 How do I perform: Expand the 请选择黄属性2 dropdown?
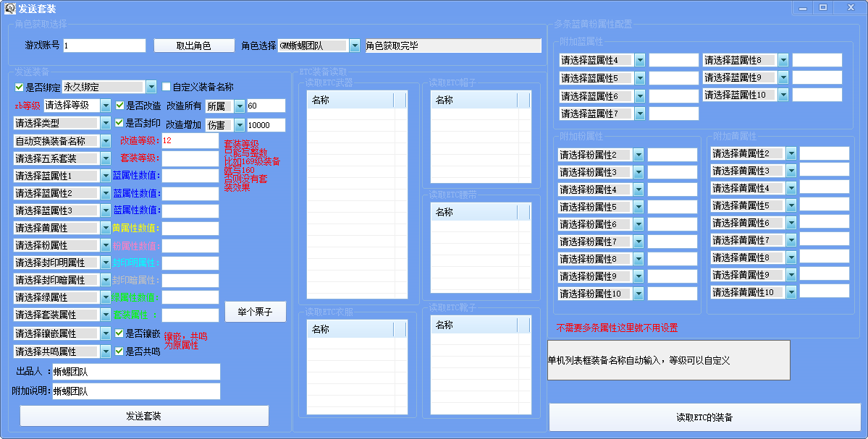[791, 153]
